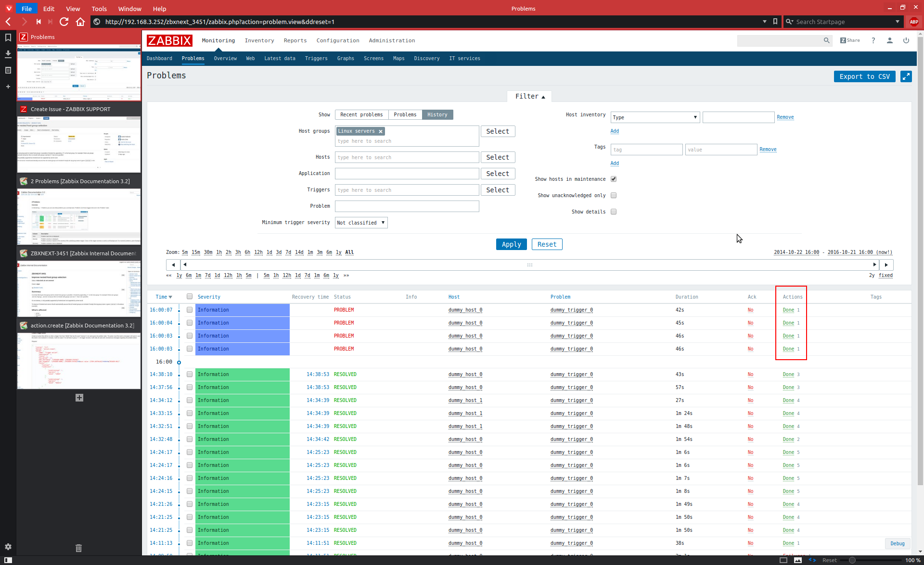The image size is (924, 565).
Task: Click the rewind navigation icon
Action: [38, 22]
